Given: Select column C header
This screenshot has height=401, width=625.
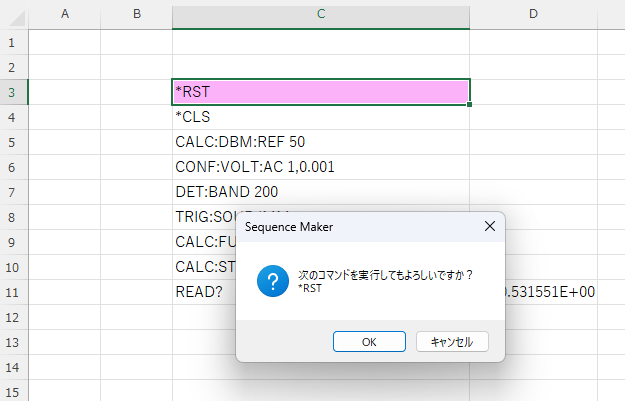Looking at the screenshot, I should pyautogui.click(x=321, y=14).
